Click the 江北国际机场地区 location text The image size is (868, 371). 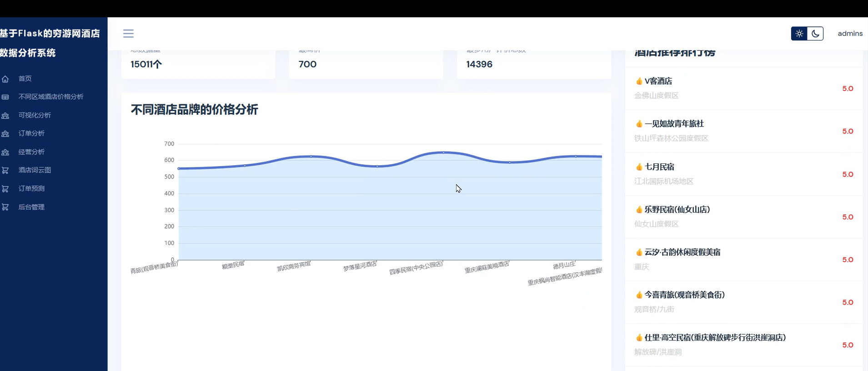pos(664,181)
